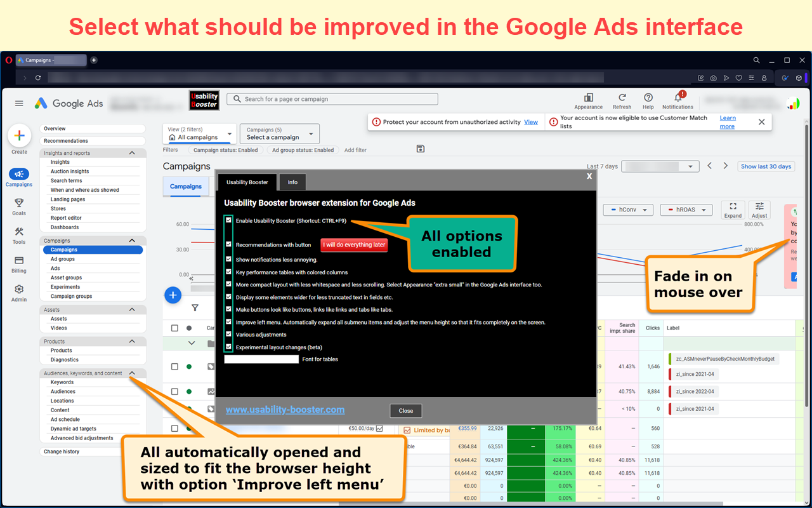Click the plus Create button
Image resolution: width=812 pixels, height=508 pixels.
19,135
